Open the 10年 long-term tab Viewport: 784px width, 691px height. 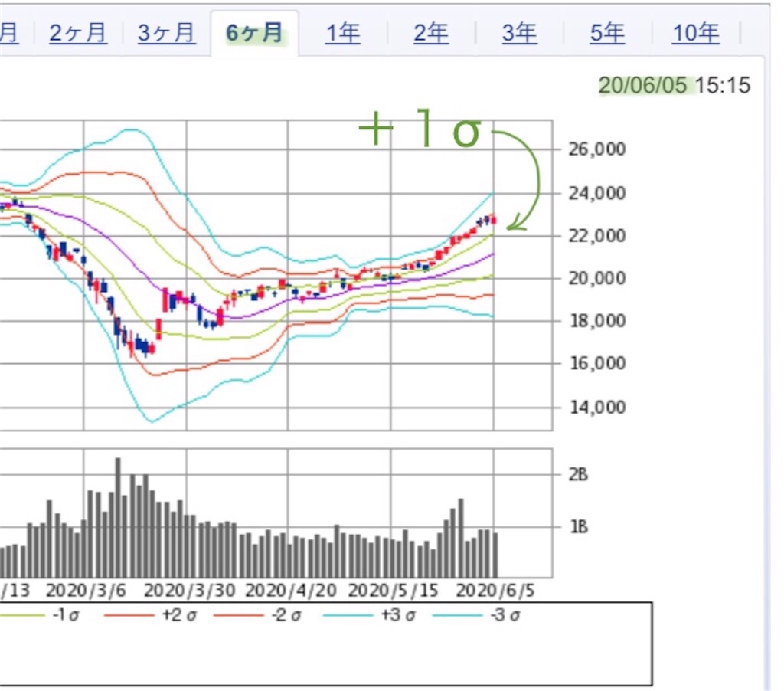[695, 34]
